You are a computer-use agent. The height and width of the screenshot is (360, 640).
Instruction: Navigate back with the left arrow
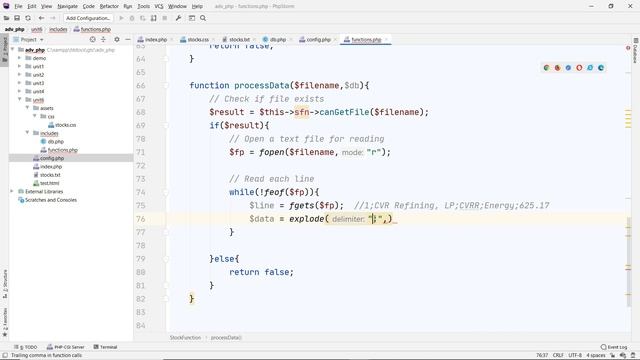[41, 18]
